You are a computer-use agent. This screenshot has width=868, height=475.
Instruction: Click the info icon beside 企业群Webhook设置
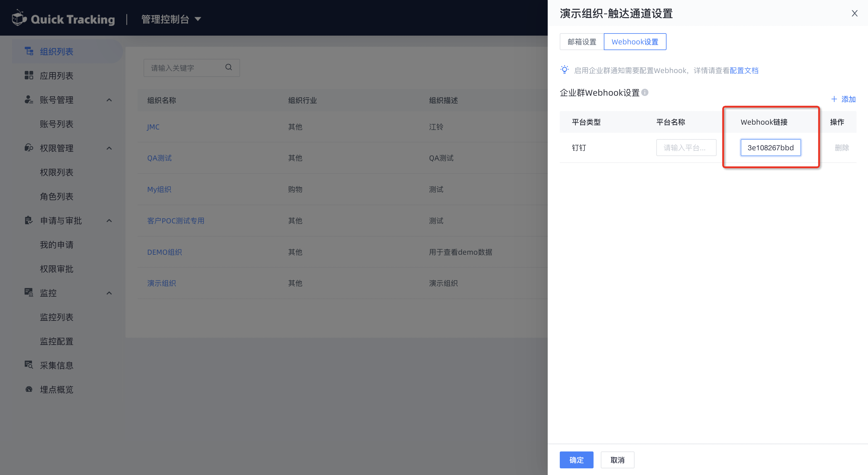645,92
